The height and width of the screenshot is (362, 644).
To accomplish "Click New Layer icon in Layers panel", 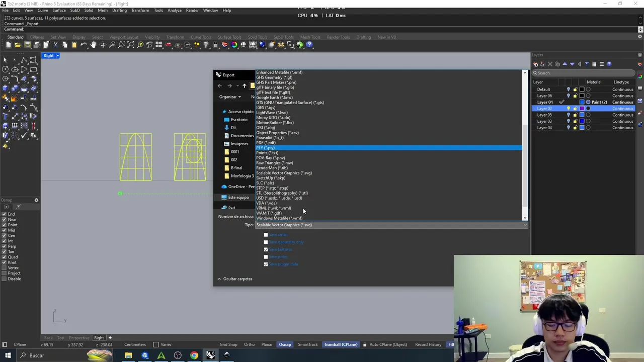I will (x=536, y=64).
